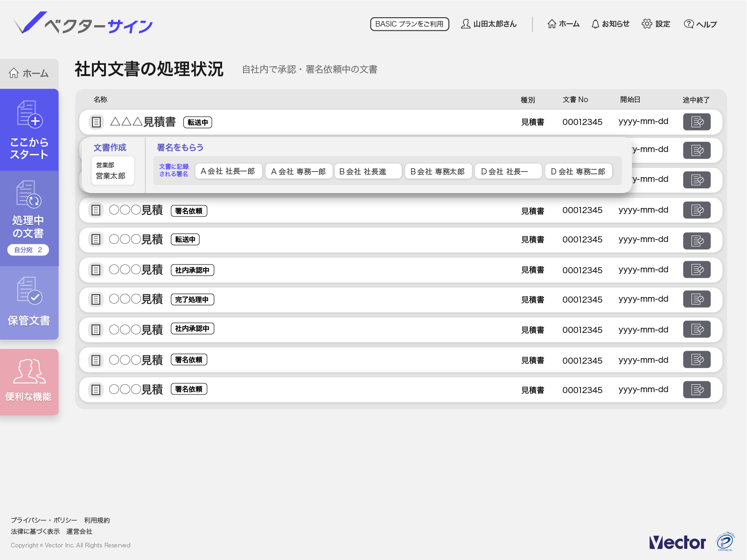Click document icon of last 署名依頼 row
747x560 pixels.
(96, 390)
